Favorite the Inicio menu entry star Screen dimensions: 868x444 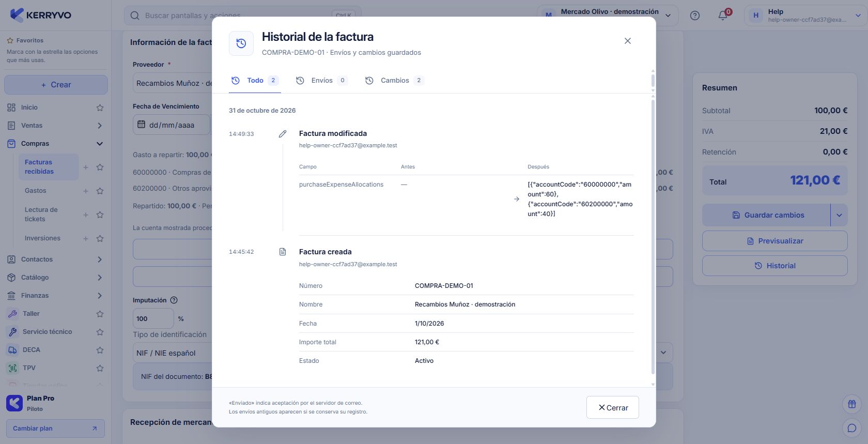coord(100,108)
